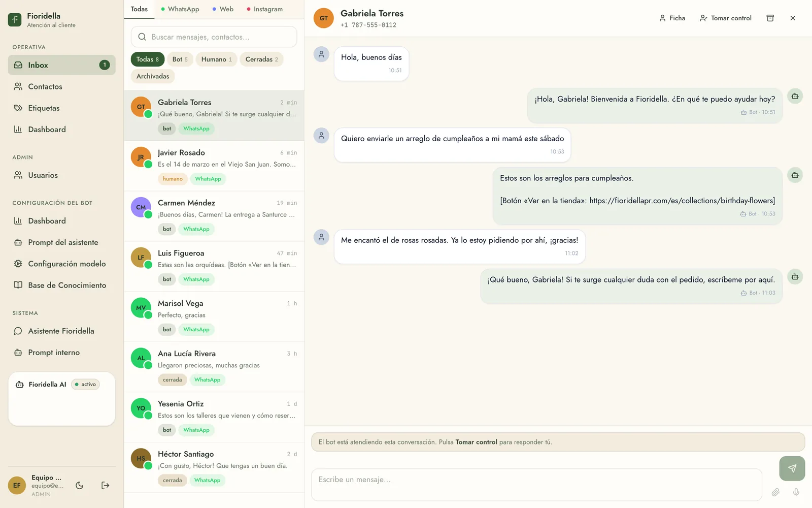Switch to the WhatsApp channel tab
Image resolution: width=812 pixels, height=508 pixels.
tap(180, 9)
